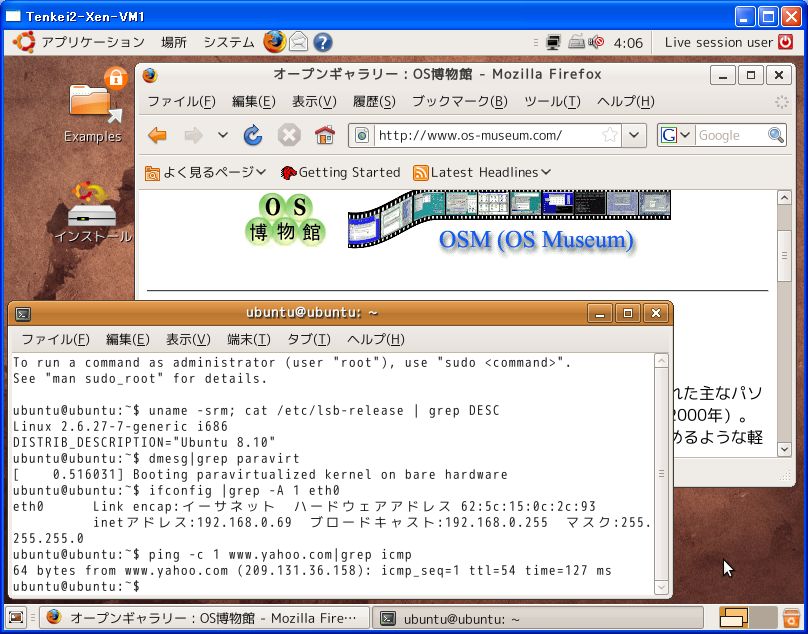
Task: Open the address bar URL dropdown arrow
Action: click(634, 135)
